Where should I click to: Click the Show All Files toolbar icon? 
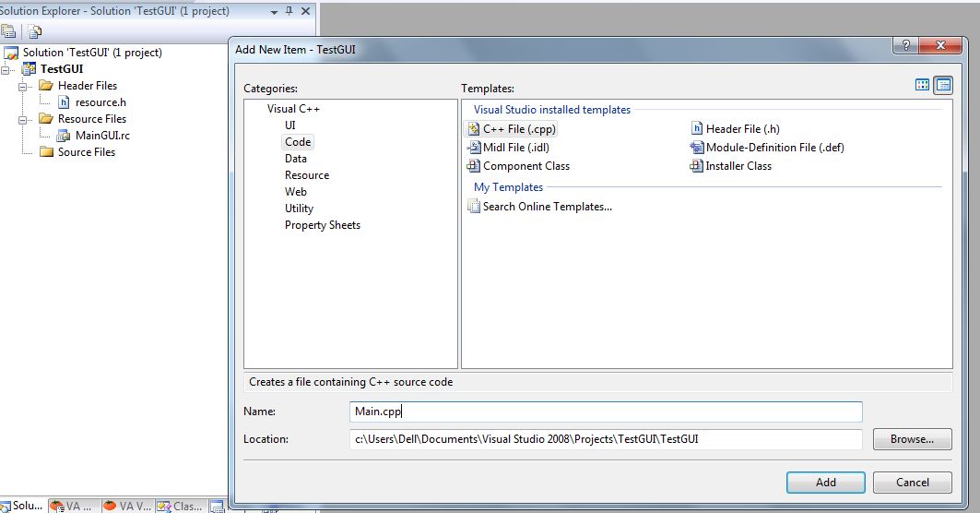coord(35,31)
